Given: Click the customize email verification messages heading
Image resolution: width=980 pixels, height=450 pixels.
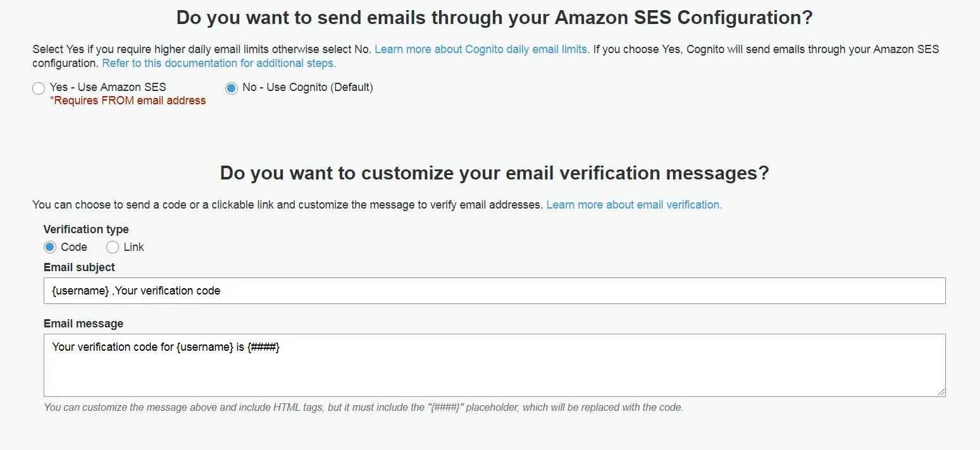Looking at the screenshot, I should click(x=494, y=173).
